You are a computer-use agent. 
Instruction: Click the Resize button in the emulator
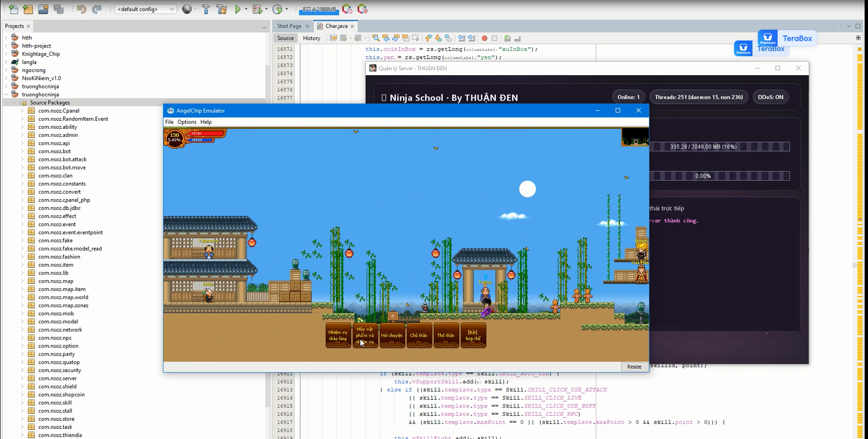coord(634,367)
